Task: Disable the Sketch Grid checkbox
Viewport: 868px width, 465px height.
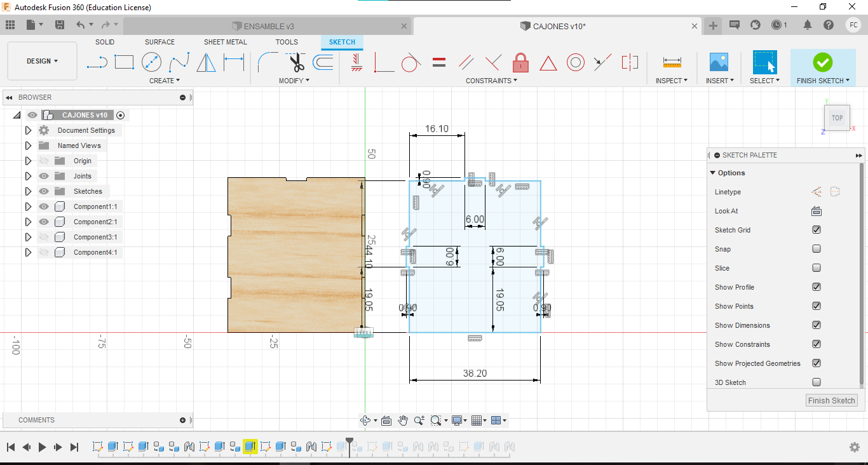Action: pyautogui.click(x=817, y=230)
